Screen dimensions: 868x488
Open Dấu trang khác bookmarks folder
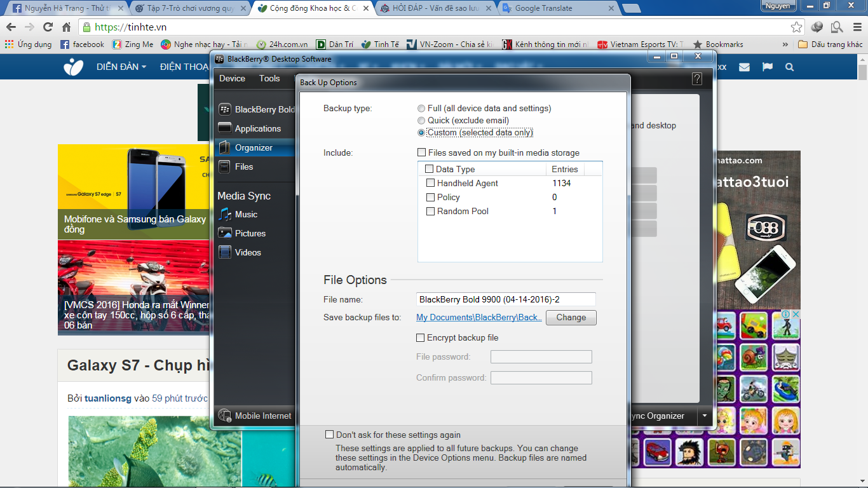point(831,44)
